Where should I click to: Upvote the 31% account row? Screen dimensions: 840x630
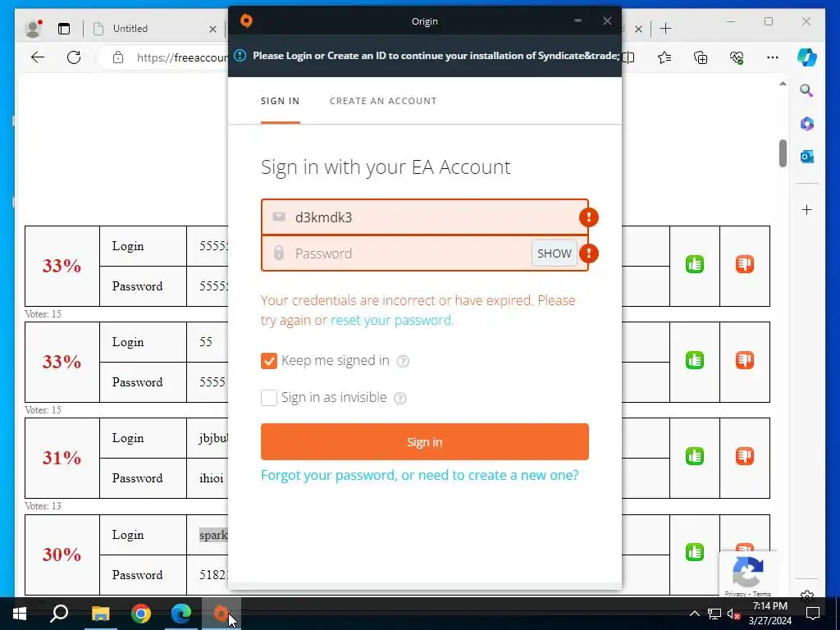(x=695, y=456)
